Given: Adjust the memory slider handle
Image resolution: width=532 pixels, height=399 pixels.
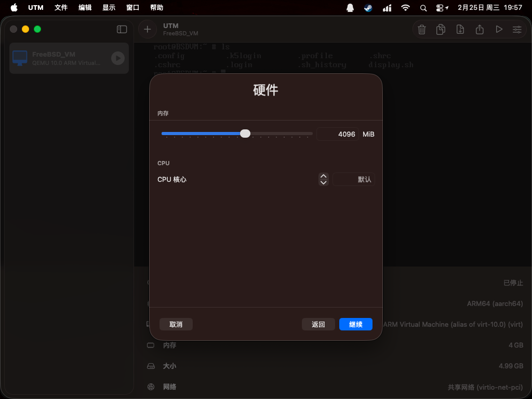Looking at the screenshot, I should click(245, 134).
